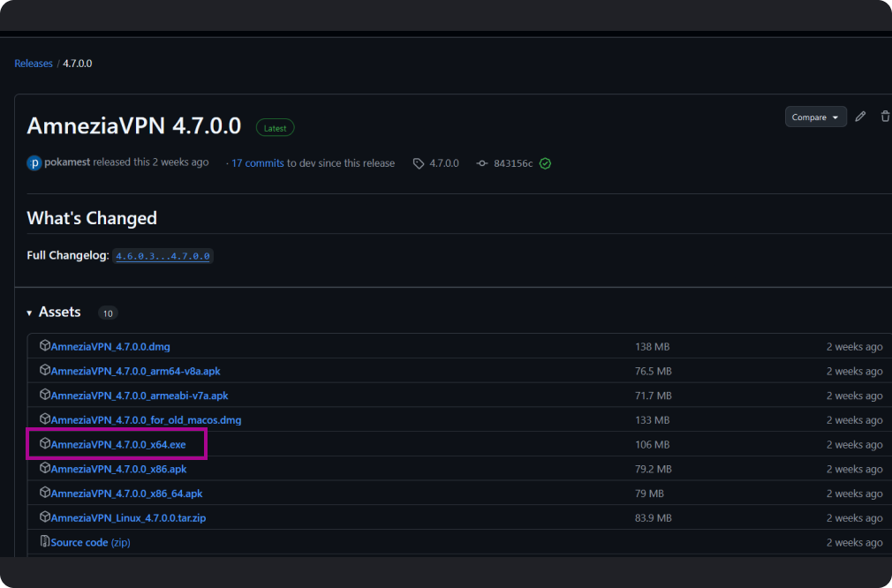The height and width of the screenshot is (588, 892).
Task: Click the package icon next to AmneziaVPN_4.7.0.0.dmg
Action: coord(45,346)
